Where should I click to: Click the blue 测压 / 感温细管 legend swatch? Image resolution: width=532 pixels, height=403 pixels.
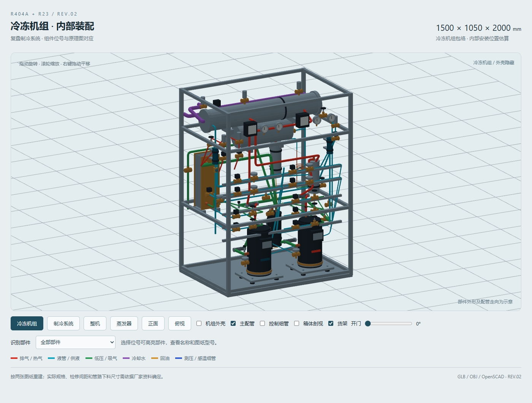tap(179, 358)
